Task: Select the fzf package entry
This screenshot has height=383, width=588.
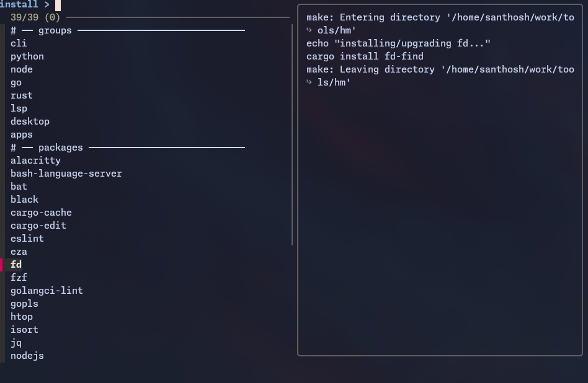Action: point(19,278)
